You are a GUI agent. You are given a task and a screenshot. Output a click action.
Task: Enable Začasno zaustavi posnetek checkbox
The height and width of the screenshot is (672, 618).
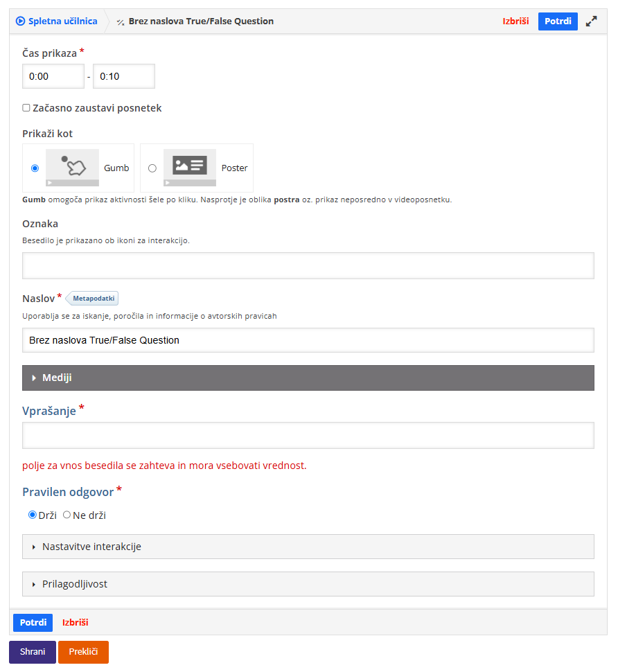click(26, 108)
